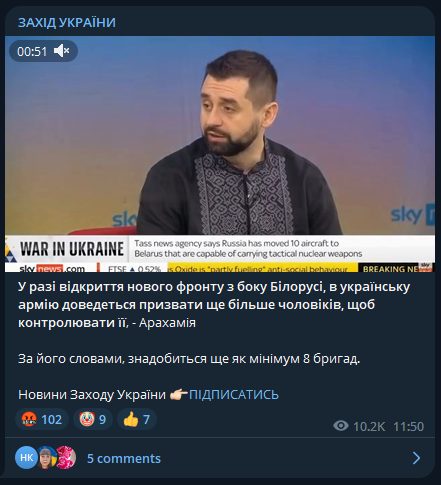
Task: Unmute the video via the speaker icon
Action: tap(62, 51)
